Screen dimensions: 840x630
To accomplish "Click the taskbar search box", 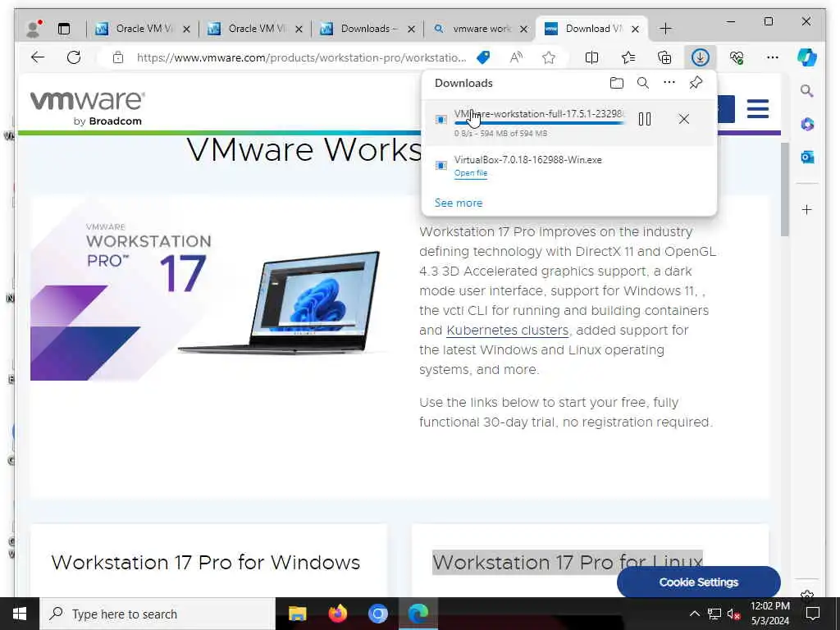I will pyautogui.click(x=157, y=614).
